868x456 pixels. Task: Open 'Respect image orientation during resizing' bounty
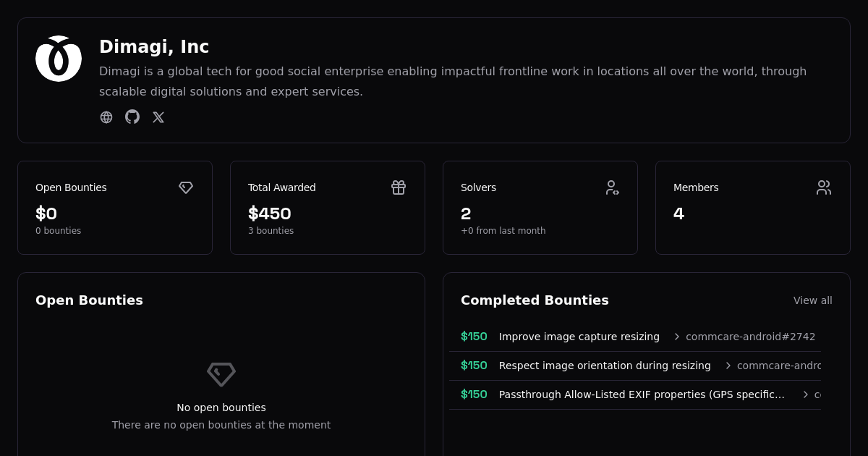(x=604, y=366)
